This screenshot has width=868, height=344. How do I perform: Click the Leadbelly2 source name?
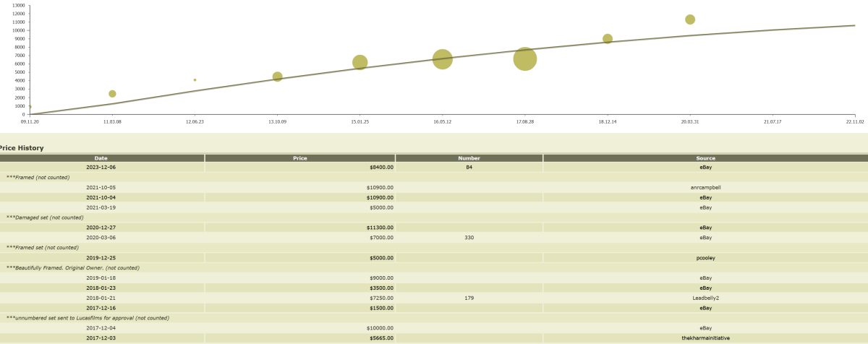coord(706,297)
